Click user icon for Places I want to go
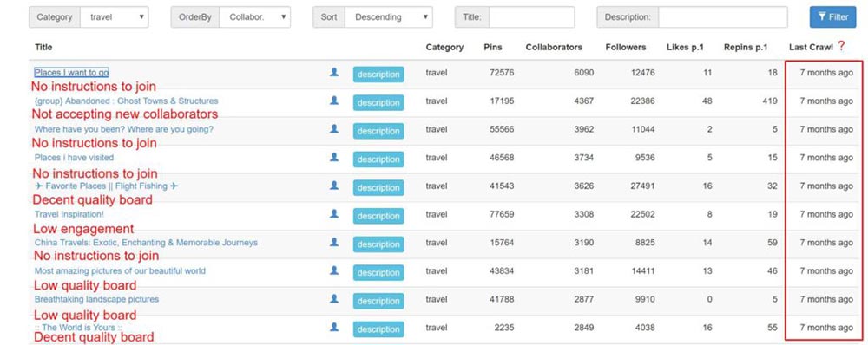This screenshot has height=345, width=868. [x=334, y=72]
